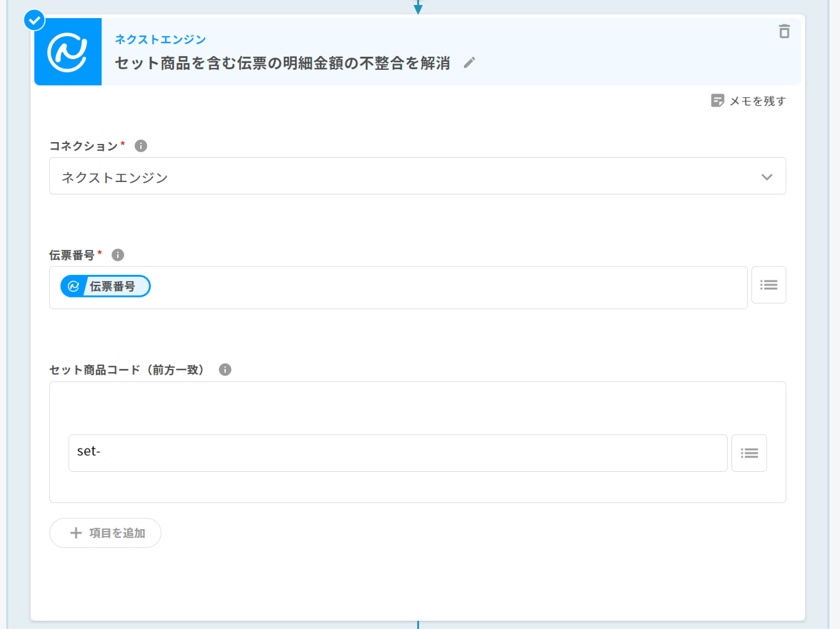840x629 pixels.
Task: Click the memo note icon
Action: [717, 101]
